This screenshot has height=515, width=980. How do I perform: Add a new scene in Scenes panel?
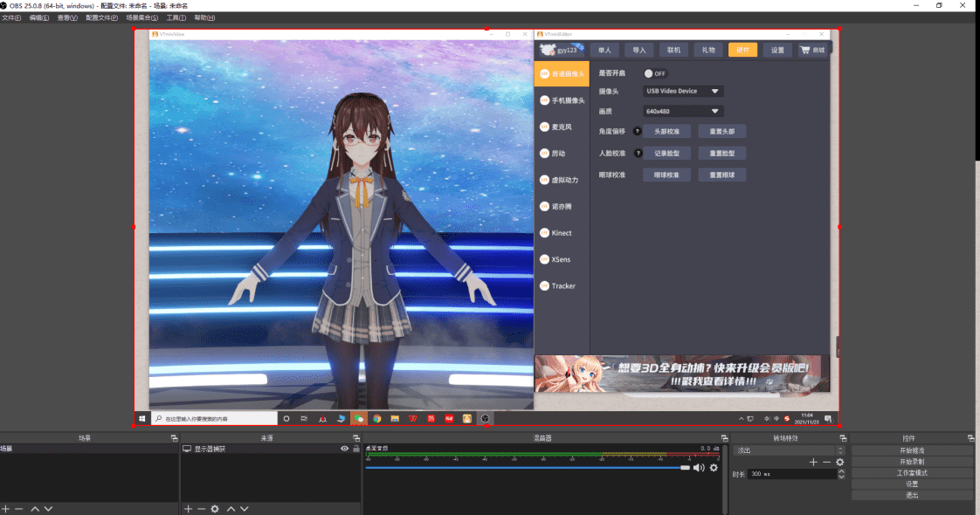tap(5, 510)
